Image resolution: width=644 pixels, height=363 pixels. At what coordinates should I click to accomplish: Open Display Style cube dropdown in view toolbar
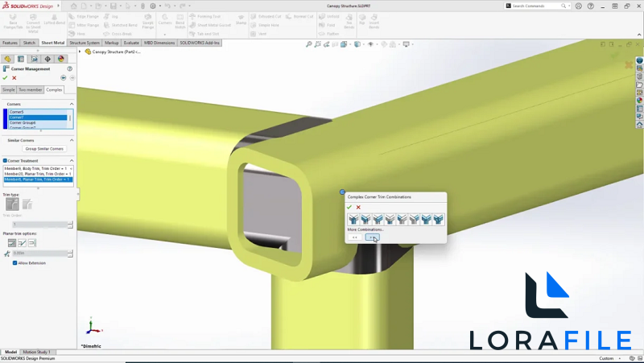358,44
